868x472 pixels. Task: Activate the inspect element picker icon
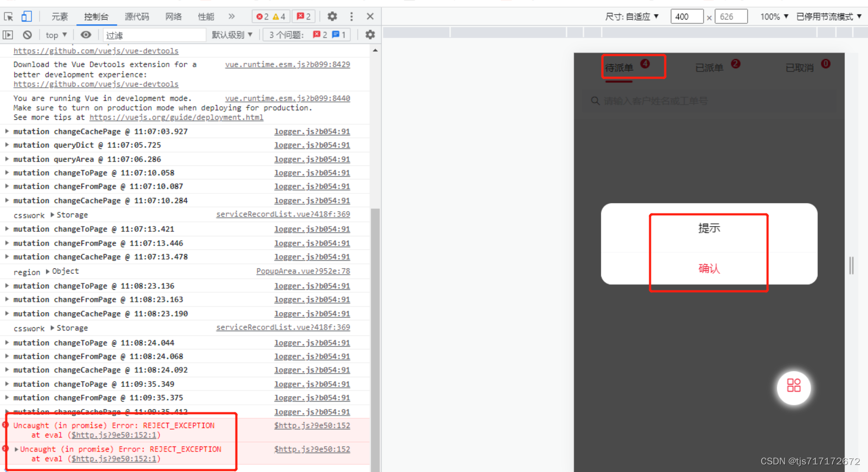[9, 17]
